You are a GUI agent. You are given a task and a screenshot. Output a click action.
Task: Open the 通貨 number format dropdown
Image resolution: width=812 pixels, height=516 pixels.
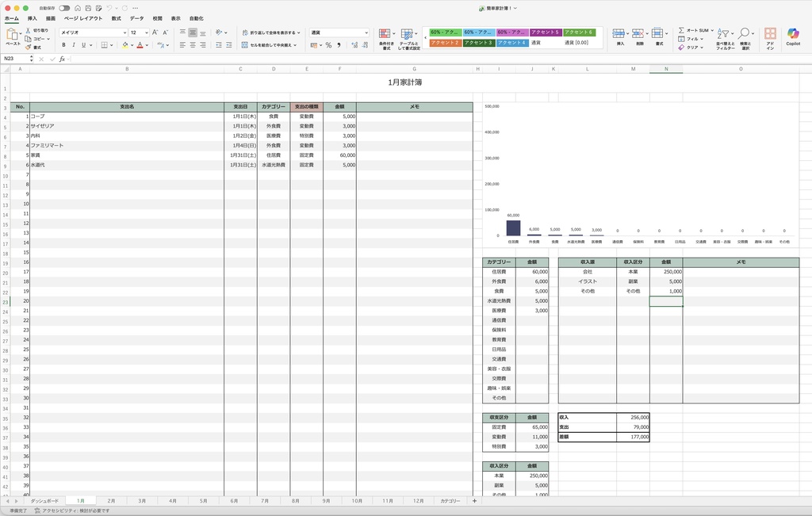339,32
